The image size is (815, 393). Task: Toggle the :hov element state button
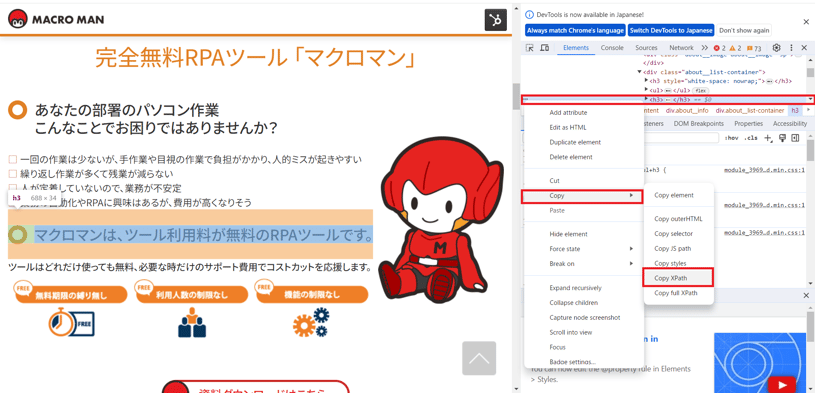(x=731, y=138)
